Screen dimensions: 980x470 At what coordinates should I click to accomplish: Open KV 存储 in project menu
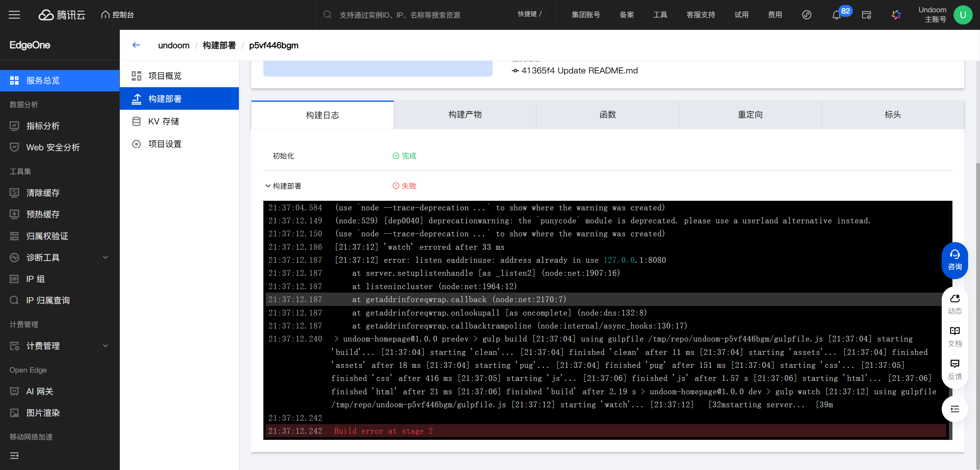pos(163,122)
